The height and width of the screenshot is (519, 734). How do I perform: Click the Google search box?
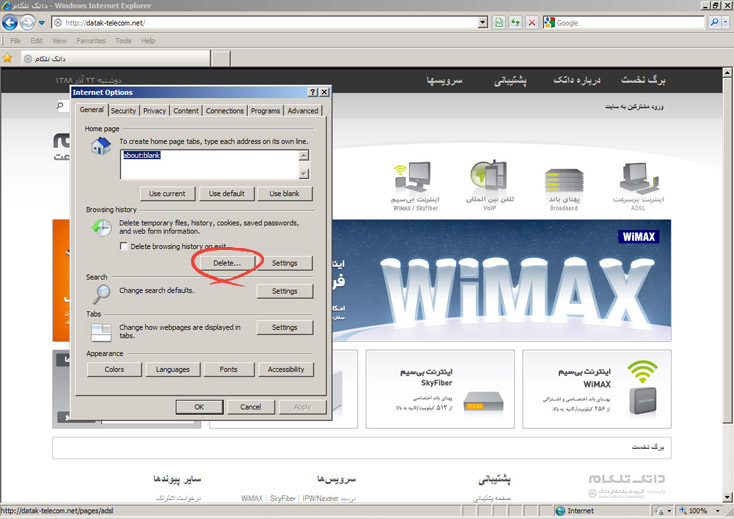click(x=629, y=22)
